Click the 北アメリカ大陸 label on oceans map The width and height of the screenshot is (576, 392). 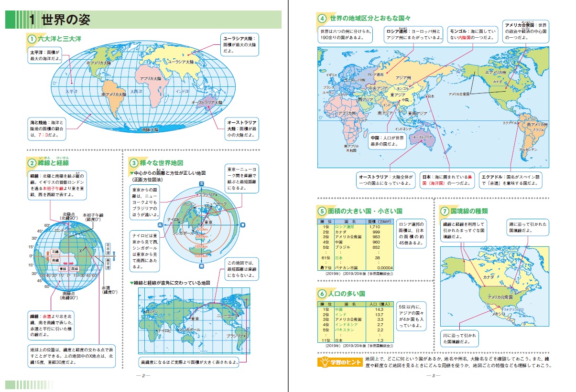[98, 63]
